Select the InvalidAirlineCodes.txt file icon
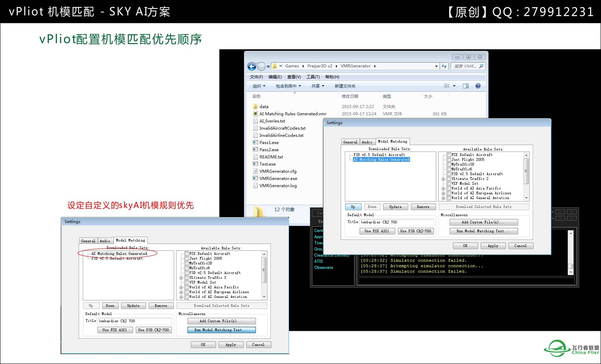The width and height of the screenshot is (601, 364). click(x=255, y=135)
